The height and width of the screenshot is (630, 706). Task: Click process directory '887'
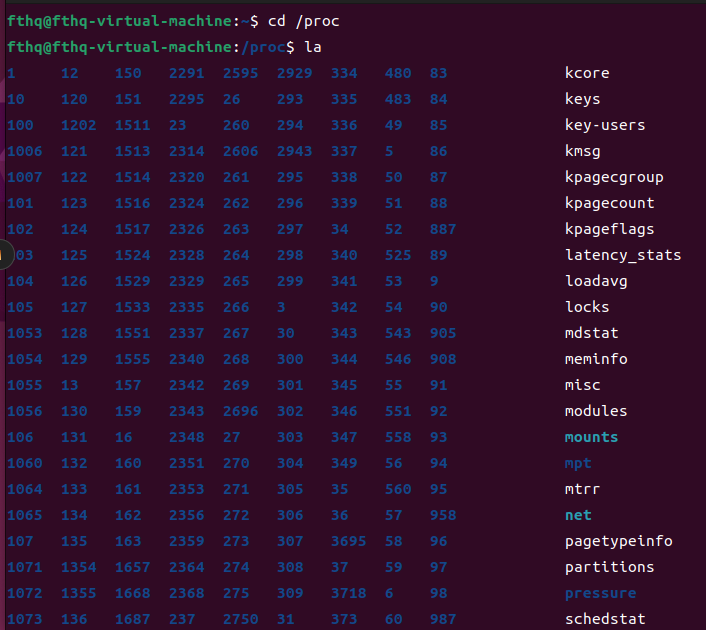[443, 229]
